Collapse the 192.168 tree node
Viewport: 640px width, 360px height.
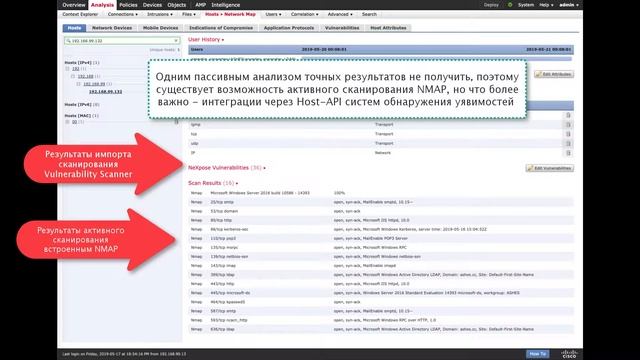tap(73, 76)
